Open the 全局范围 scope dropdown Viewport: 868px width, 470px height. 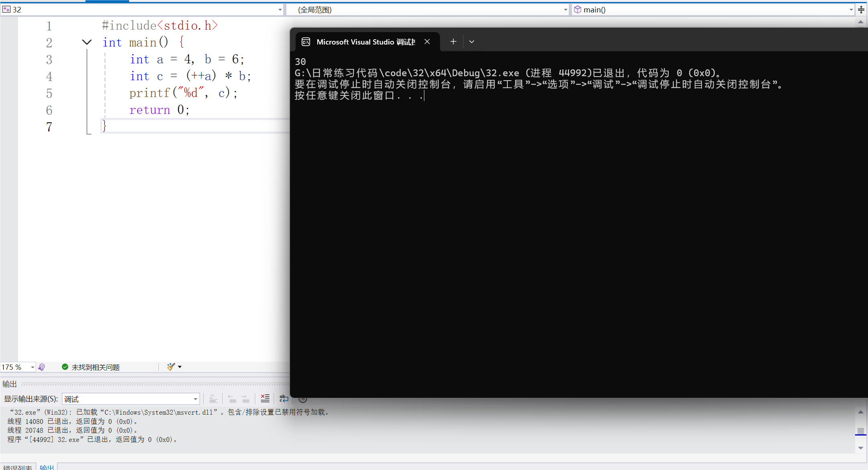coord(566,10)
